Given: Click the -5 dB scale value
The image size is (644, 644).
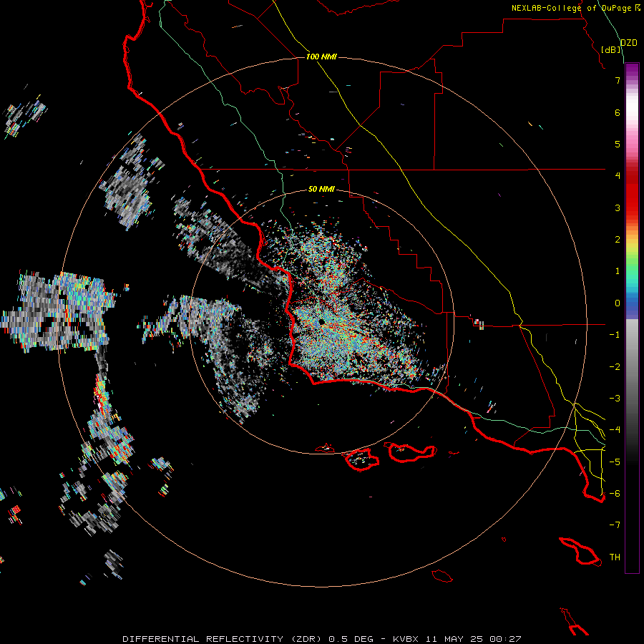Looking at the screenshot, I should click(x=615, y=462).
